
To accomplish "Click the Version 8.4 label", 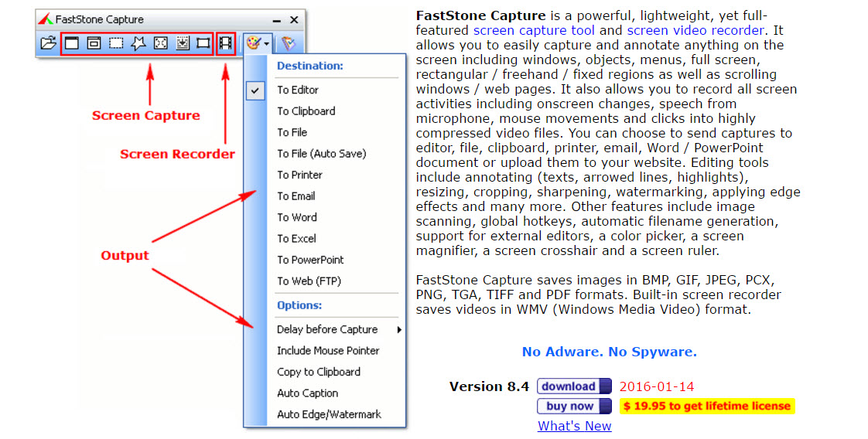I will click(490, 386).
